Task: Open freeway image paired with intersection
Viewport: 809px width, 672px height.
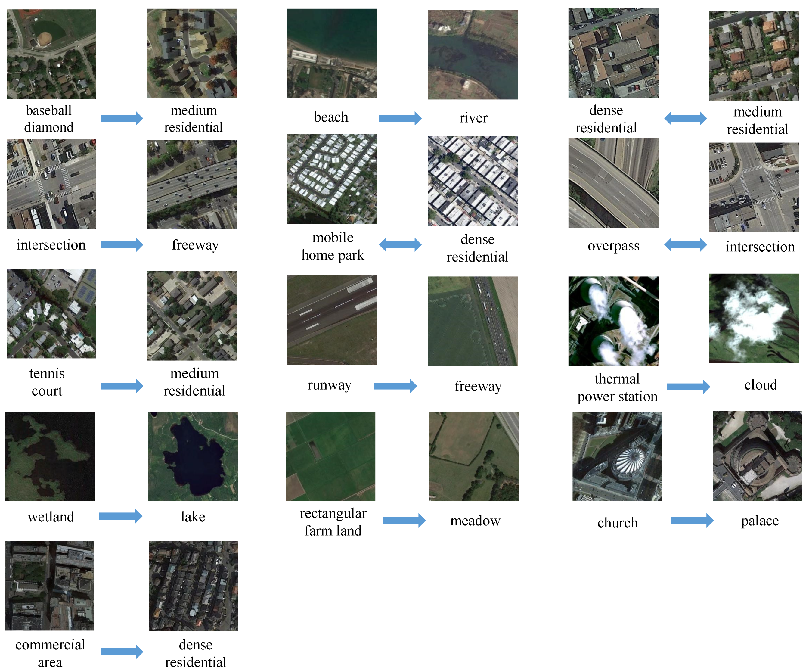Action: pyautogui.click(x=192, y=185)
